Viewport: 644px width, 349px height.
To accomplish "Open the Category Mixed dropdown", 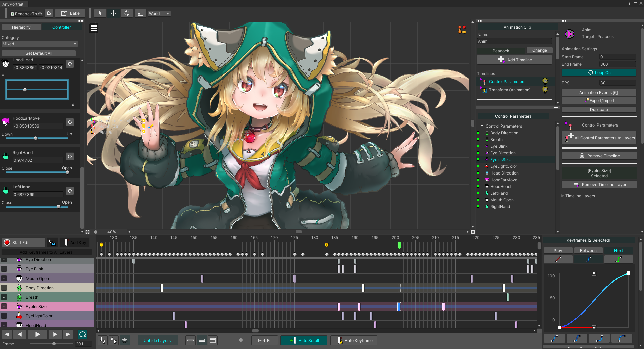I will [40, 44].
